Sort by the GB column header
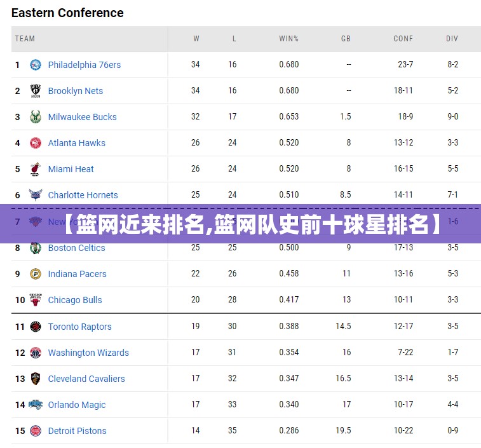 pyautogui.click(x=346, y=39)
